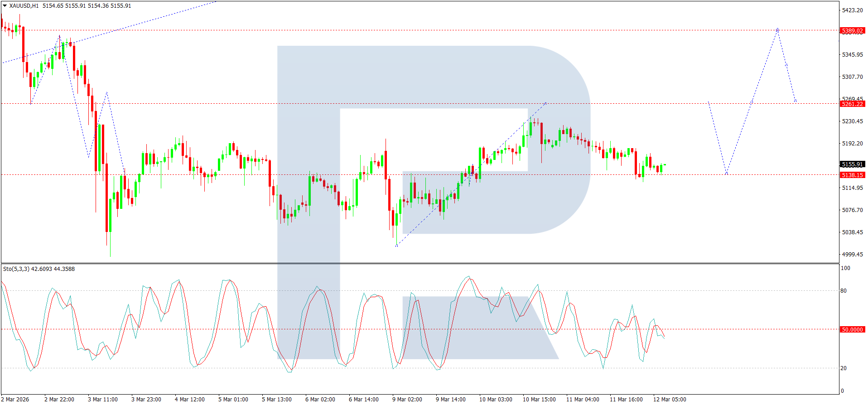Viewport: 868px width, 405px height.
Task: Select the 5307.70 price scale value
Action: 852,77
